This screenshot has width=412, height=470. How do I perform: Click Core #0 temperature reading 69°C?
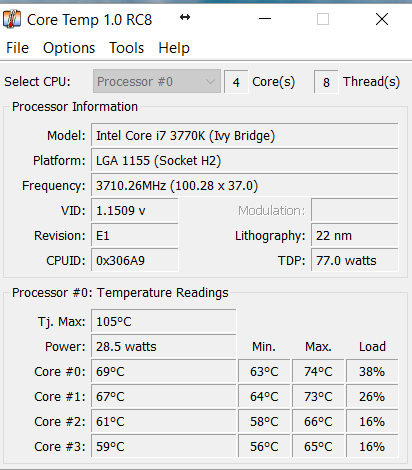164,372
